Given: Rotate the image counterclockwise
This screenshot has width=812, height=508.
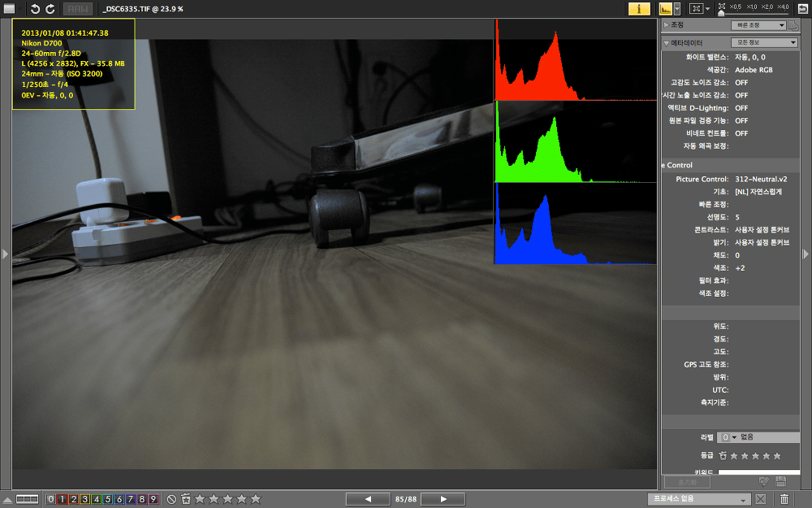Looking at the screenshot, I should click(x=35, y=9).
